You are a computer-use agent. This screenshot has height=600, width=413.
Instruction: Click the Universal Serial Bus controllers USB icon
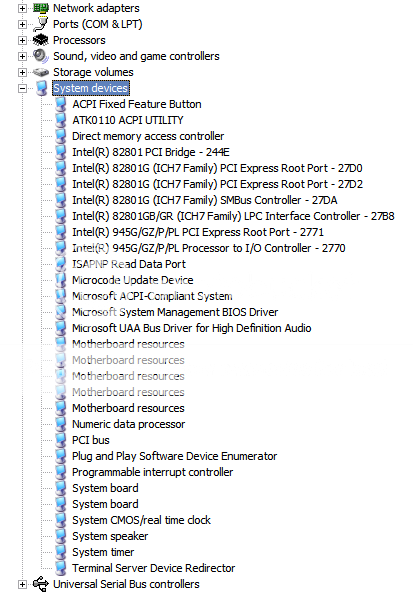[x=41, y=584]
